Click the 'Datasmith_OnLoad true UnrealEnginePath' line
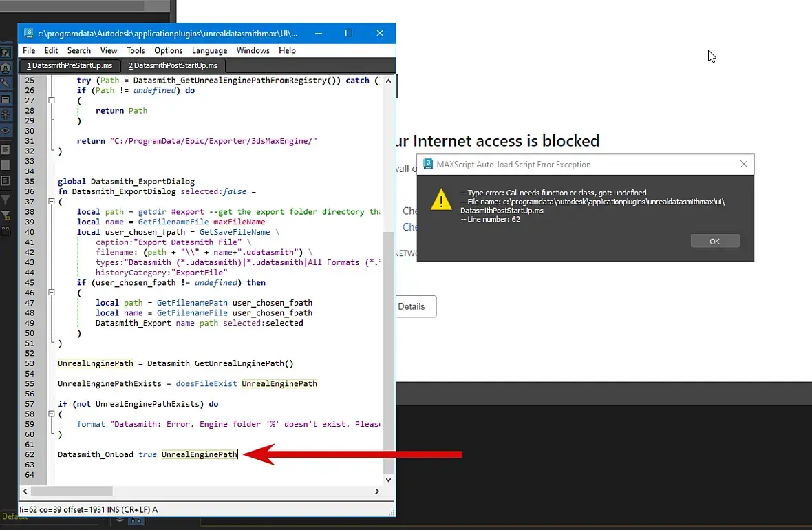Image resolution: width=812 pixels, height=530 pixels. 147,454
